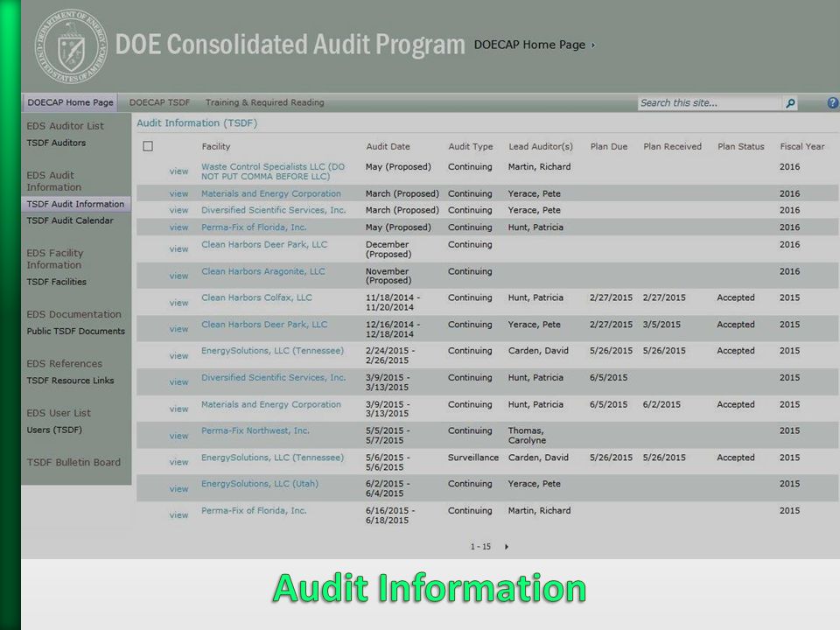
Task: Open Training & Required Reading tab
Action: (x=264, y=102)
